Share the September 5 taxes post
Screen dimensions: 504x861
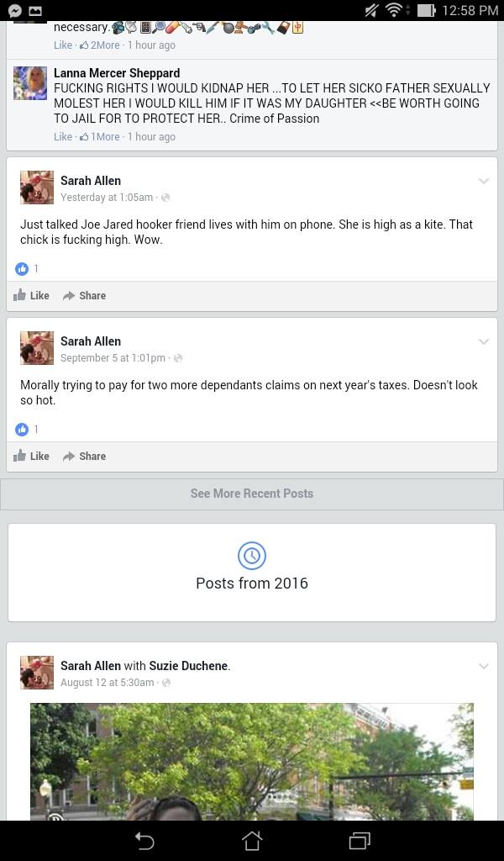point(85,457)
